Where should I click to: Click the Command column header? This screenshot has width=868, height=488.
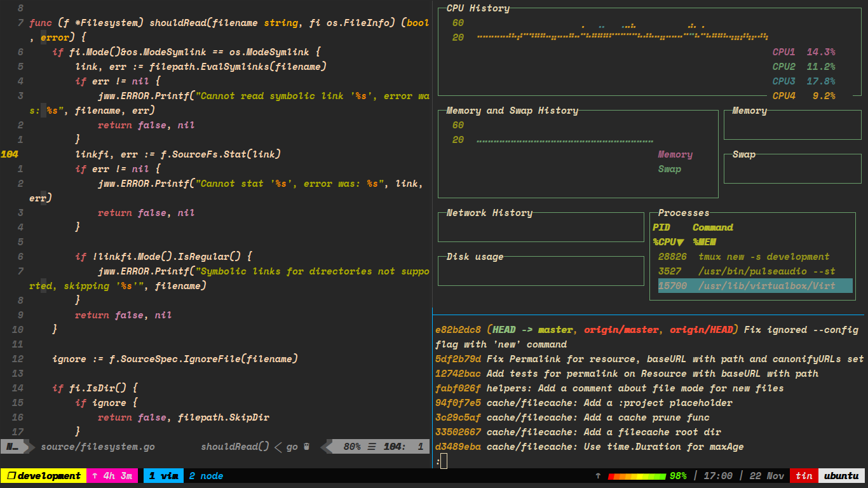(712, 227)
